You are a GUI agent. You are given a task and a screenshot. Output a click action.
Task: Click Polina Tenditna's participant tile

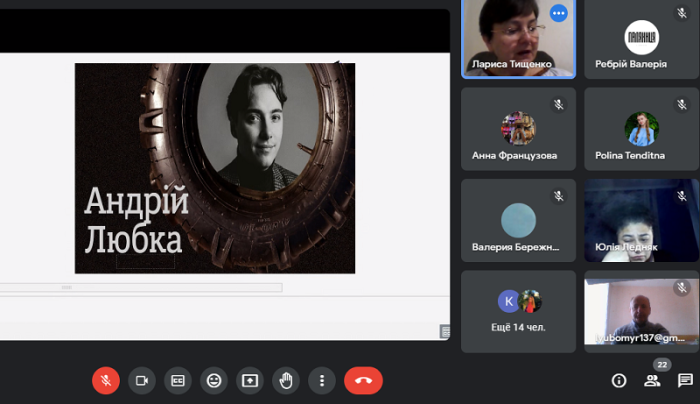tap(641, 130)
